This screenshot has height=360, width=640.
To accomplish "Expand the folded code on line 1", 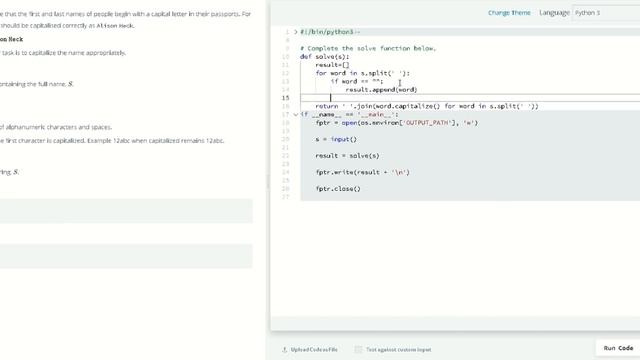I will tap(296, 32).
